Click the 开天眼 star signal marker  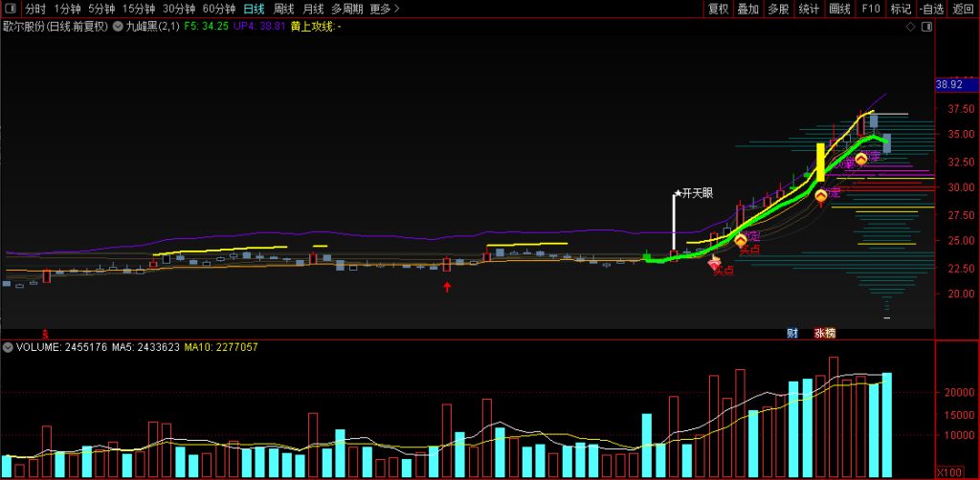coord(695,193)
